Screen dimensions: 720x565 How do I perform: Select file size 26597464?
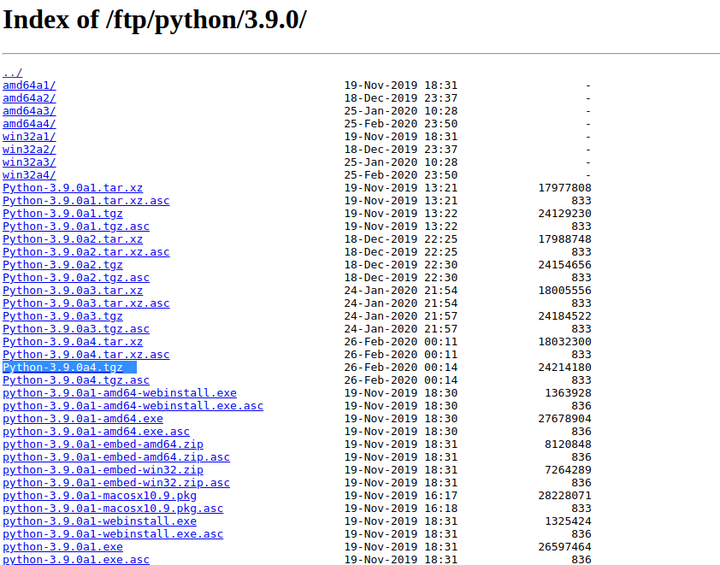tap(564, 548)
